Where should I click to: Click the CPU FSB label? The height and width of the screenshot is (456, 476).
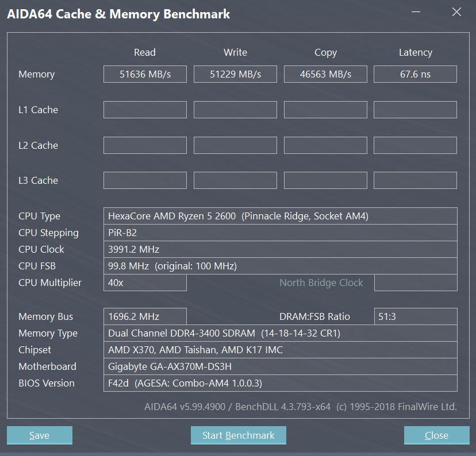(x=37, y=266)
